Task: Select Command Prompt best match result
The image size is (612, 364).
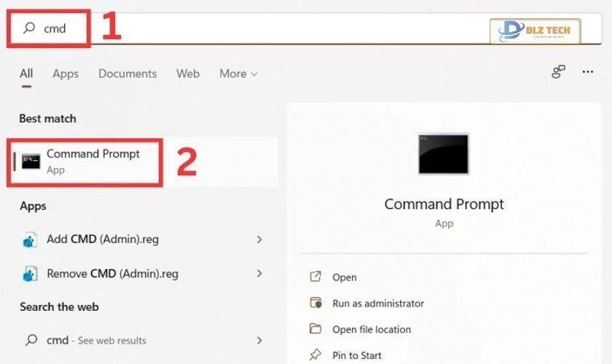Action: point(93,161)
